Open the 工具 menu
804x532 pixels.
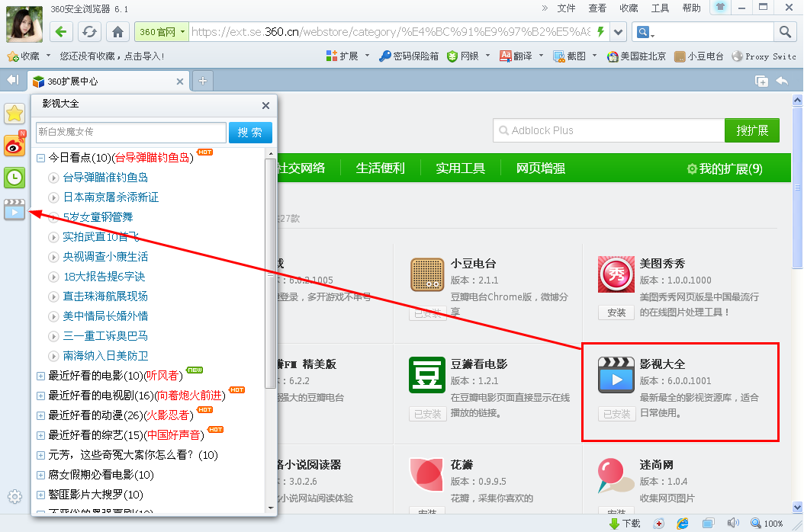tap(660, 8)
